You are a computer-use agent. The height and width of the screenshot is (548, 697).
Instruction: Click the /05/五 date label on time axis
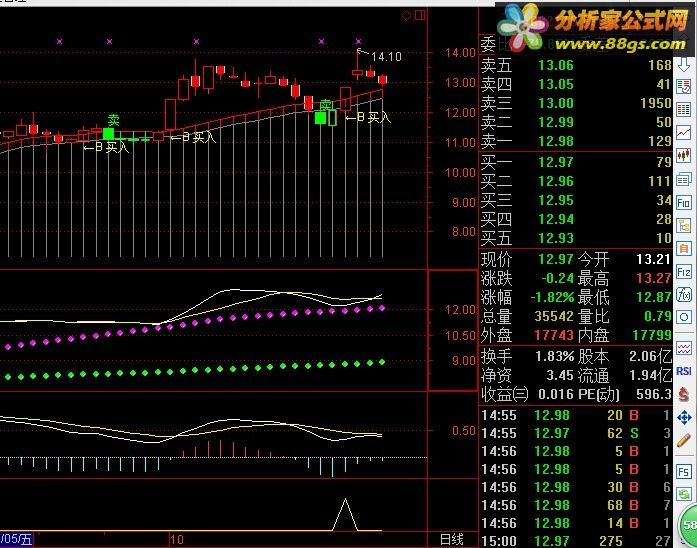pos(16,539)
